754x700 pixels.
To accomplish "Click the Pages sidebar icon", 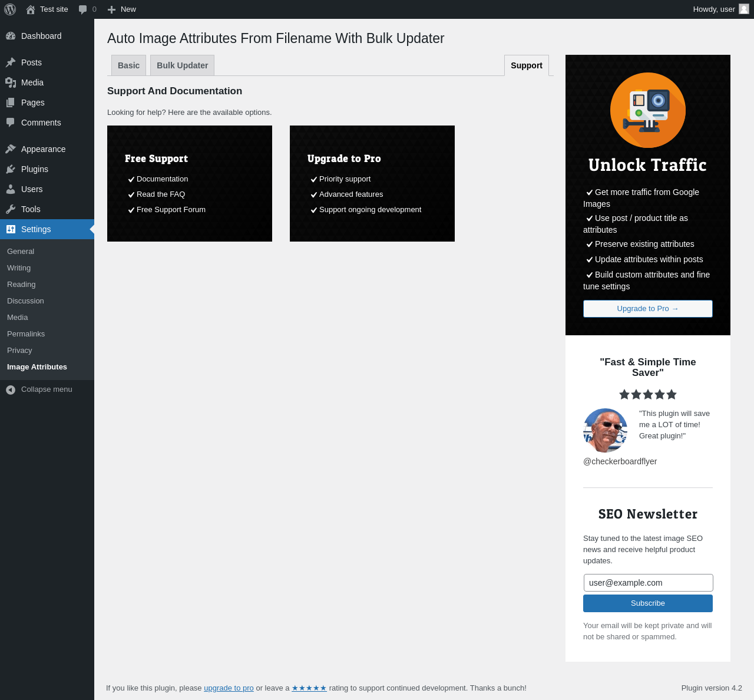I will tap(11, 103).
